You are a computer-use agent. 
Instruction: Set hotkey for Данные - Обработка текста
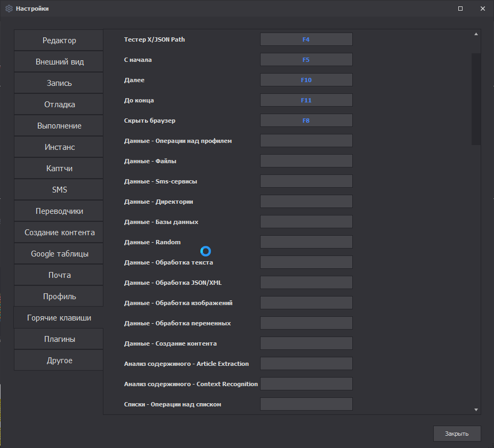[x=306, y=262]
